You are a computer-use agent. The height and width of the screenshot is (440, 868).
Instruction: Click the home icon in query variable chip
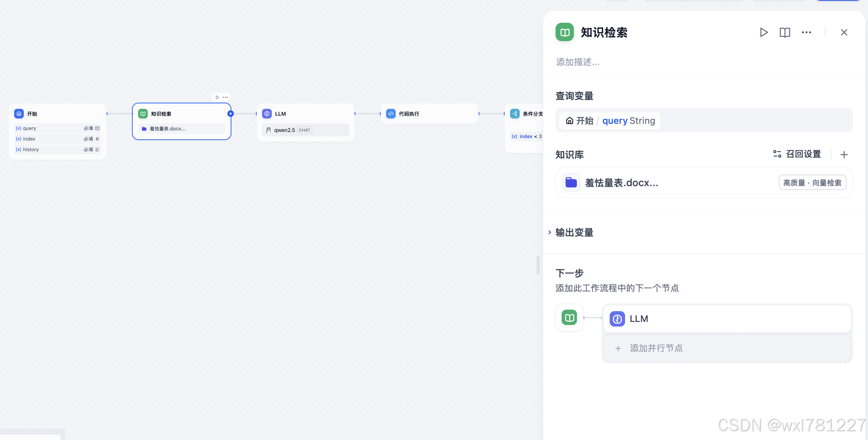570,121
